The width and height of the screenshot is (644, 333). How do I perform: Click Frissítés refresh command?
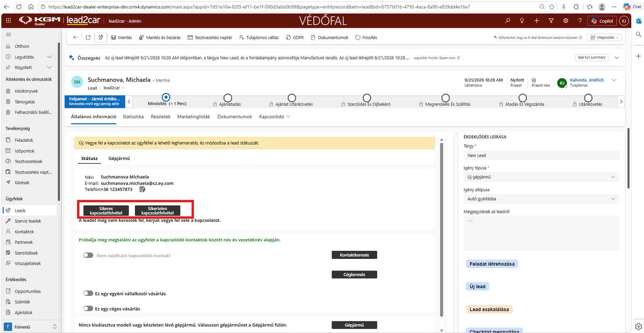point(366,37)
